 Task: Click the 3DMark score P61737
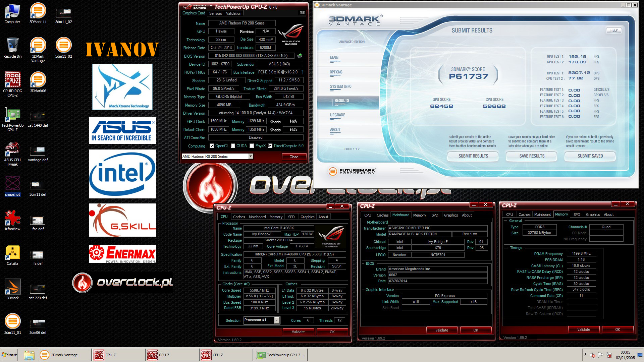coord(468,77)
